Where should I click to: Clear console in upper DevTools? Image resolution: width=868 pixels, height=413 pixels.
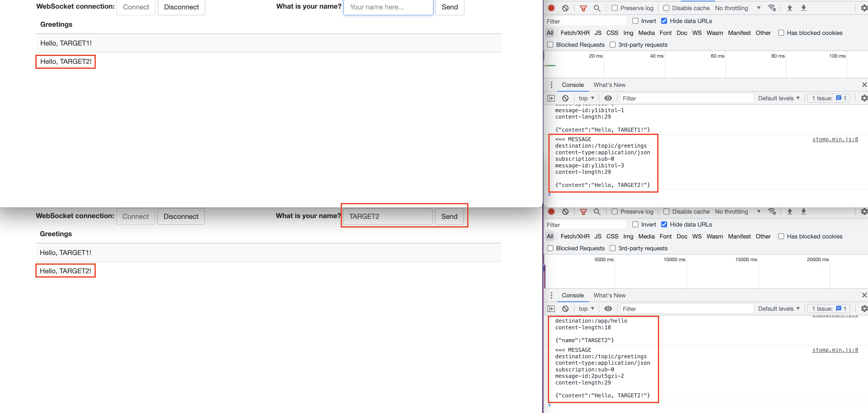click(x=565, y=98)
